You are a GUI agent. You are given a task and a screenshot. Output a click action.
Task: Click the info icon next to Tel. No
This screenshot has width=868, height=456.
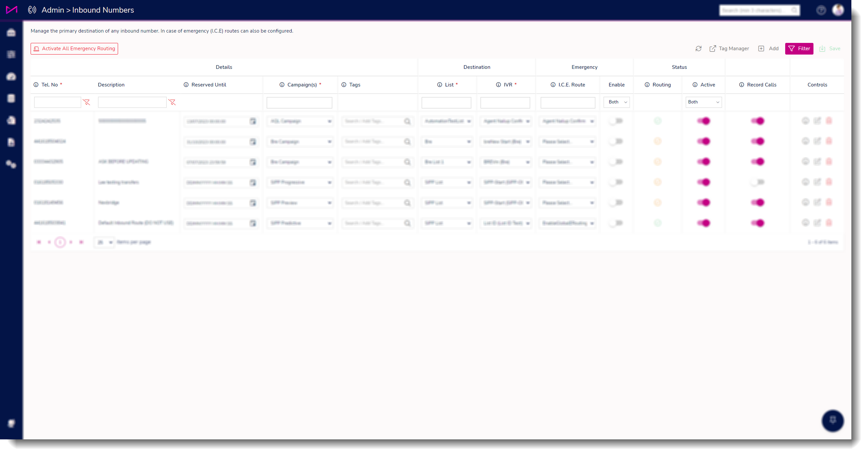tap(36, 84)
